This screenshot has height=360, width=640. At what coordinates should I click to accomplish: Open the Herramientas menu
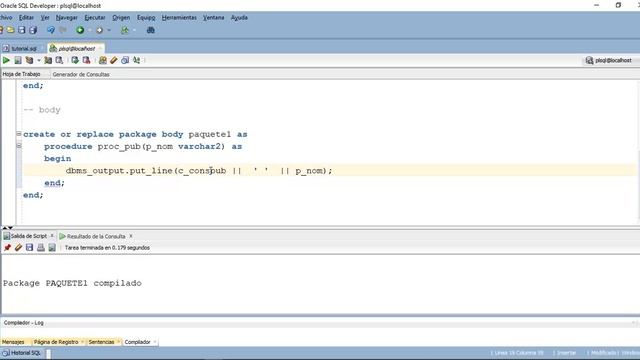point(179,18)
